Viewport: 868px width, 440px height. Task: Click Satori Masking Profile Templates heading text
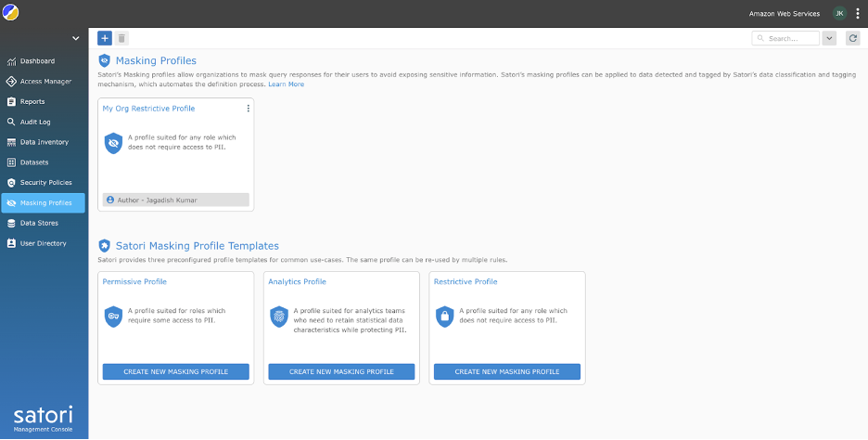(x=198, y=245)
